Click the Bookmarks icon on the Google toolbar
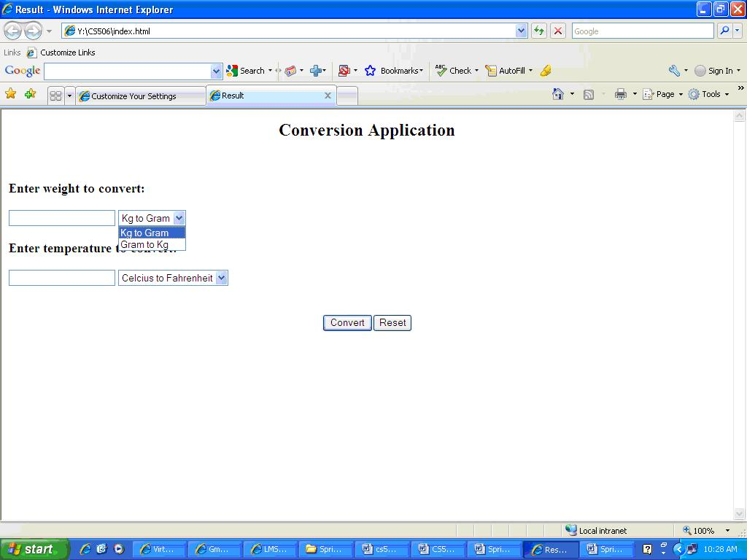Screen dimensions: 747x560 pos(372,71)
